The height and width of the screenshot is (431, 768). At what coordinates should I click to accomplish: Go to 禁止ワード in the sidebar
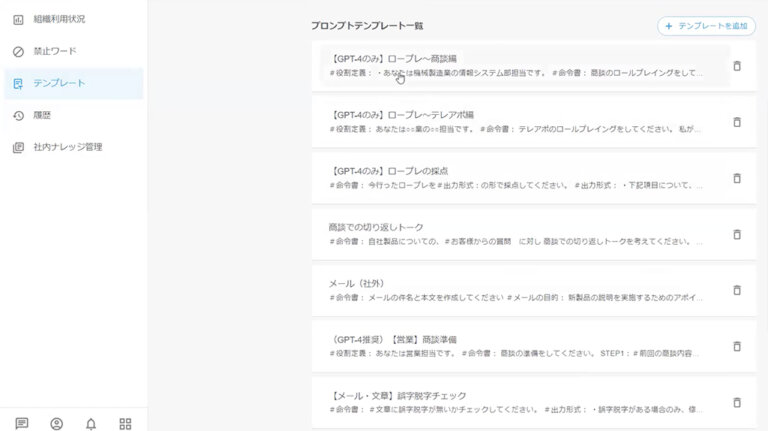click(54, 51)
